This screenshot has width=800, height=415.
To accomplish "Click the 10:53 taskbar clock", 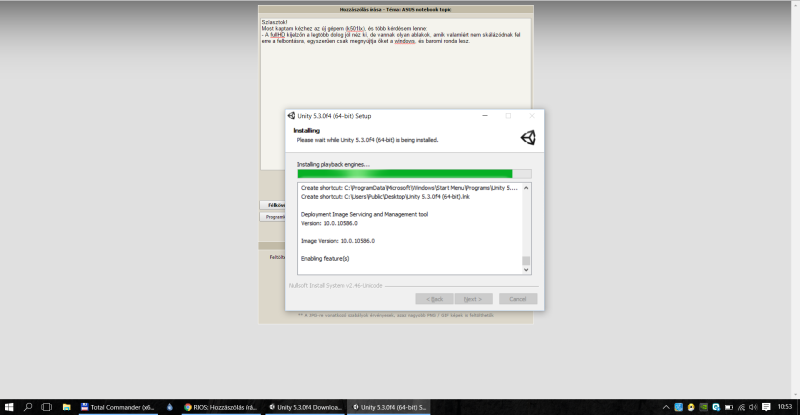I will pyautogui.click(x=785, y=407).
